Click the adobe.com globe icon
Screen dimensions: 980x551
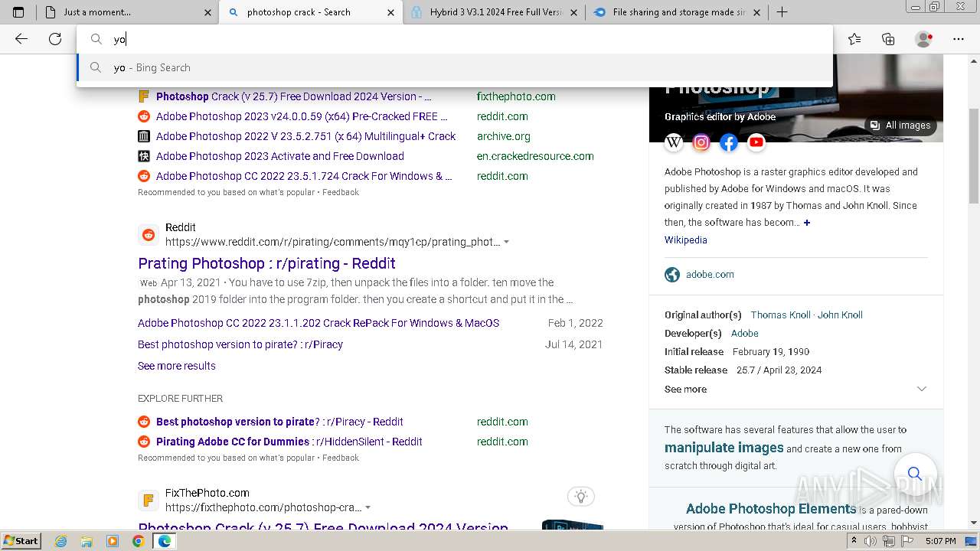click(672, 275)
